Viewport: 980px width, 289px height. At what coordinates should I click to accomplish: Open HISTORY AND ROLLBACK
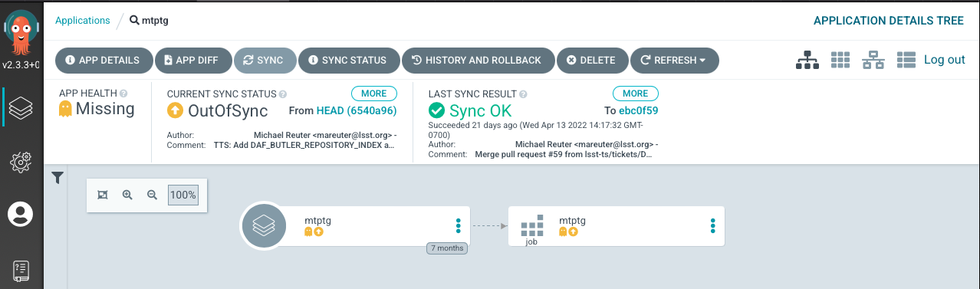[x=478, y=61]
